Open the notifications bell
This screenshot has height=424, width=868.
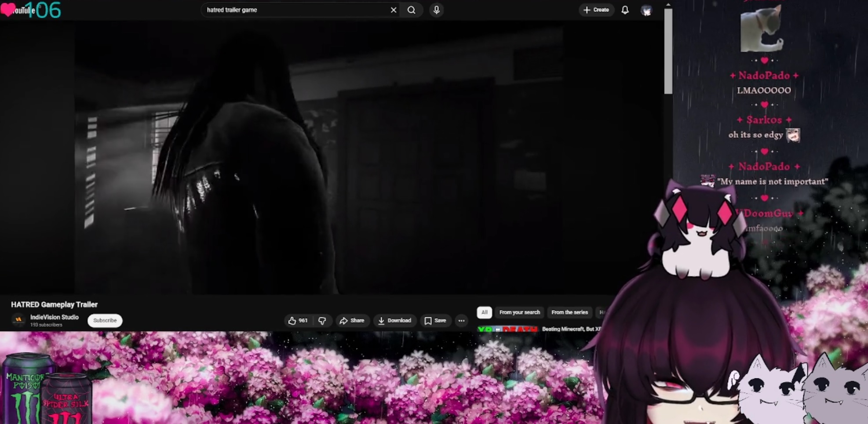coord(625,10)
